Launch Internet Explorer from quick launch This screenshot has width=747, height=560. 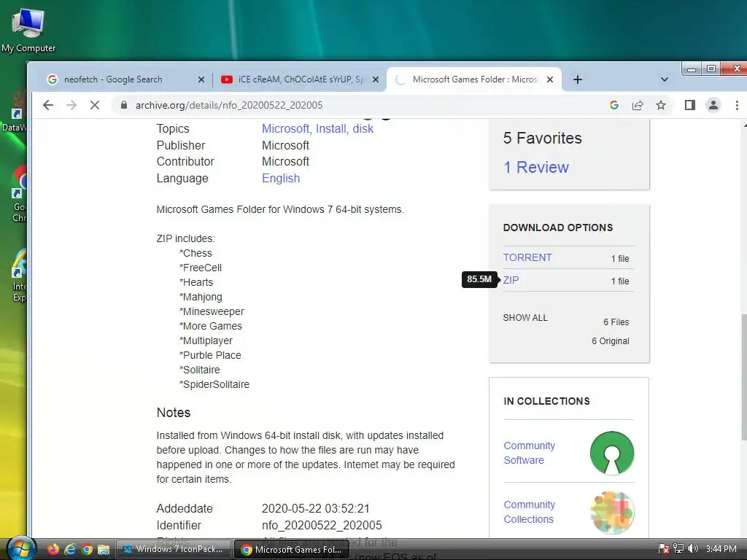tap(70, 550)
